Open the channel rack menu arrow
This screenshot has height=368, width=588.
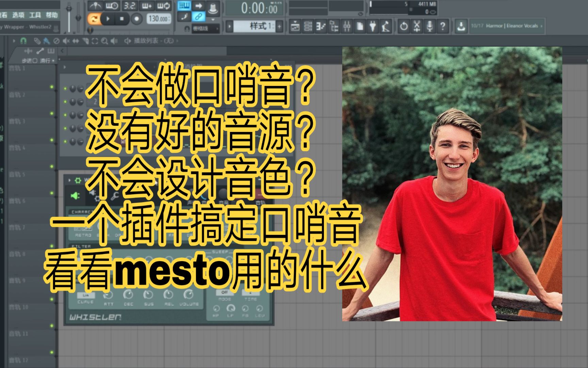[x=64, y=67]
